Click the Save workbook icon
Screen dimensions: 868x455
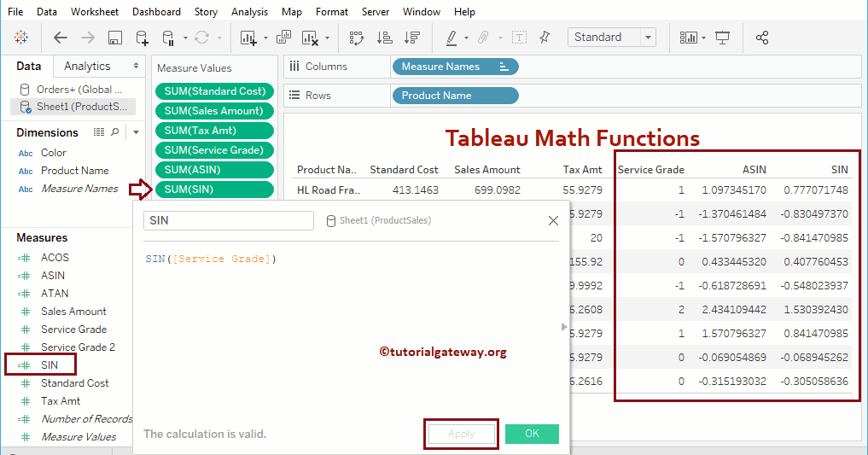114,38
